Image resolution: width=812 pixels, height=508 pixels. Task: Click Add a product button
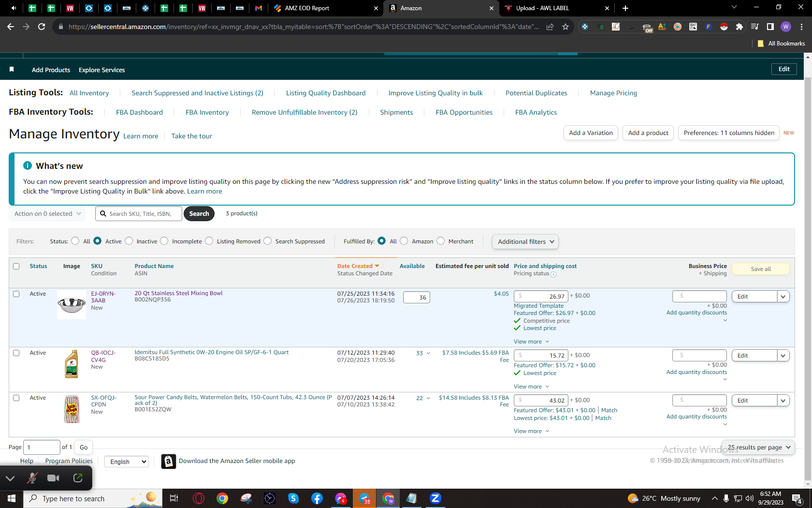(x=648, y=133)
